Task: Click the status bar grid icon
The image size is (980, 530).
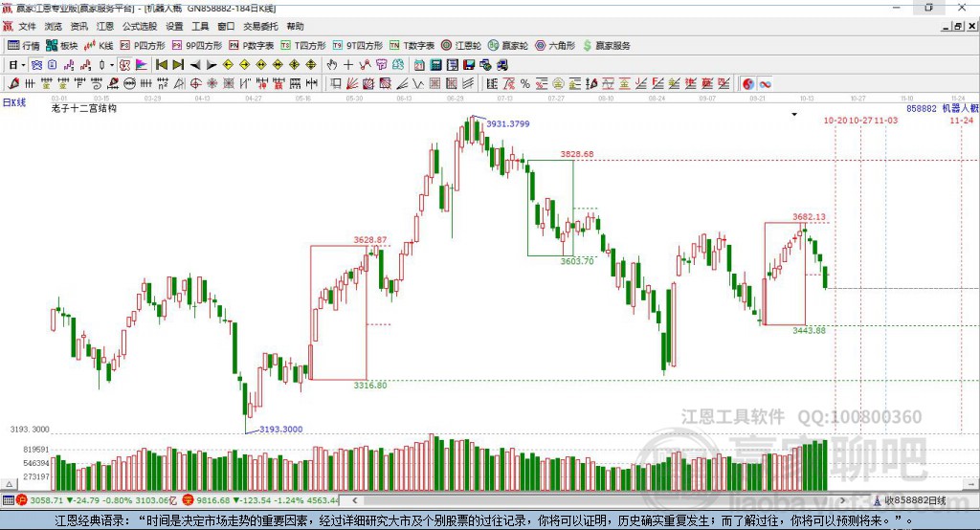Action: click(8, 500)
